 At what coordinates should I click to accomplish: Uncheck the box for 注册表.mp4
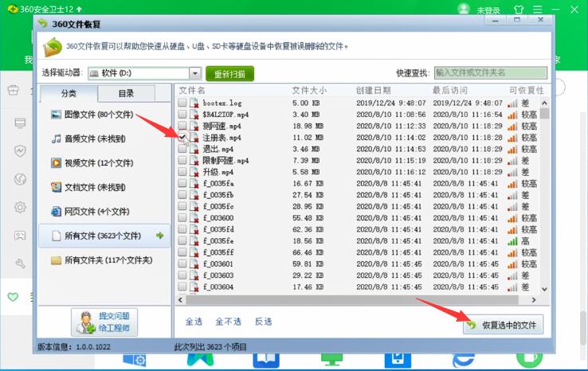coord(182,137)
